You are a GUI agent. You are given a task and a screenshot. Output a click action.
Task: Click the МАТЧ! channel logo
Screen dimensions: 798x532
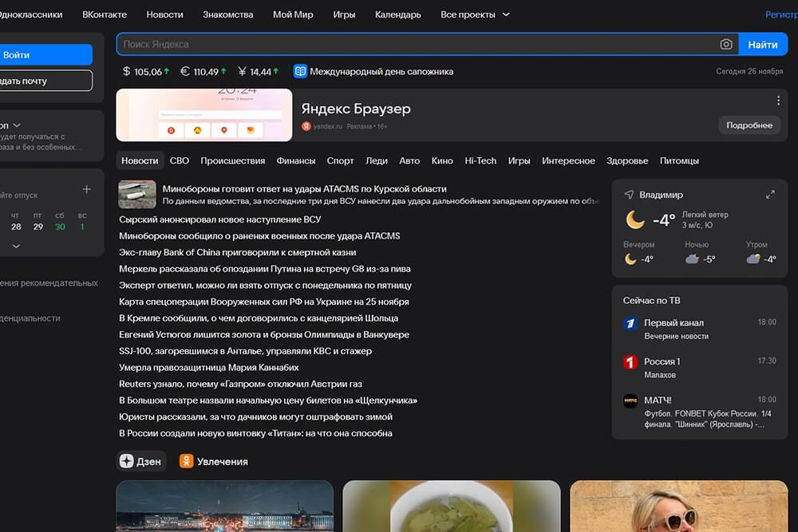(630, 400)
